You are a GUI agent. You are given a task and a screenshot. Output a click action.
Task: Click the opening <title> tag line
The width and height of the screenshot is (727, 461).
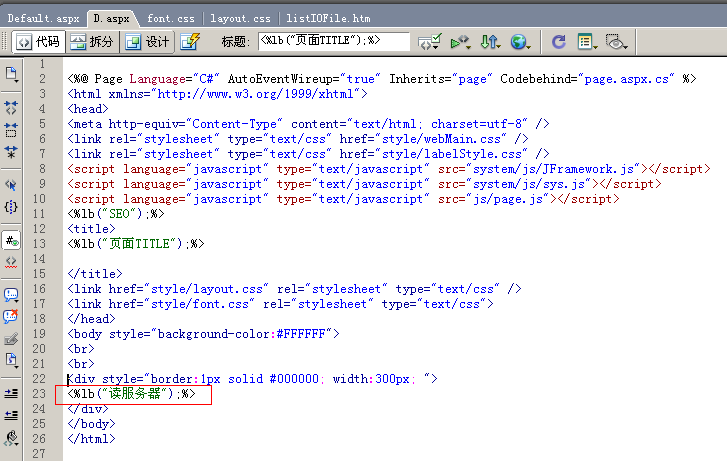click(x=91, y=229)
